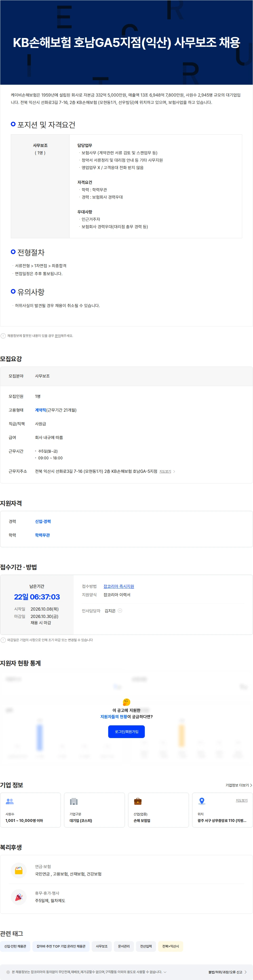Click the 산업(업종) briefcase icon

[138, 801]
